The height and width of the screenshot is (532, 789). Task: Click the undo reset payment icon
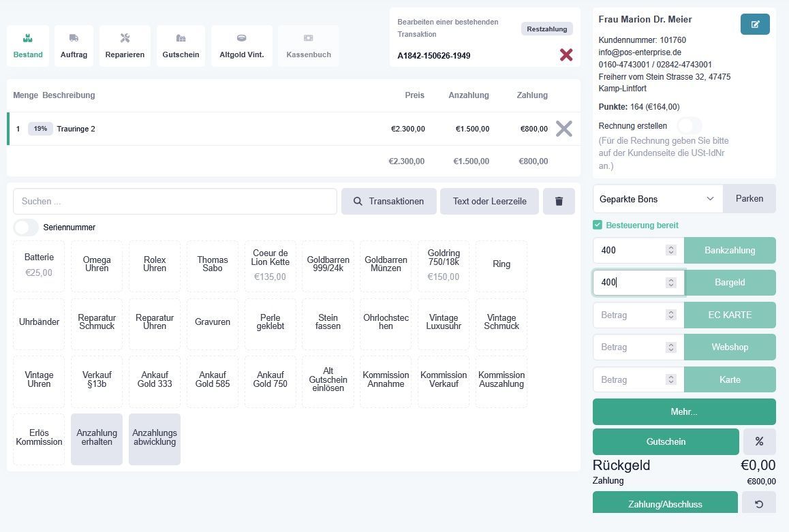point(759,503)
